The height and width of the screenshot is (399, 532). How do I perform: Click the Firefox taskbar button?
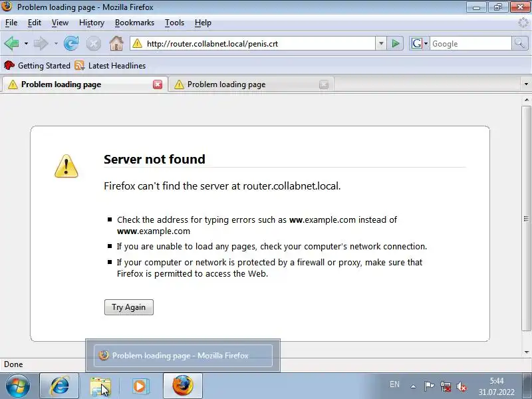[x=182, y=386]
